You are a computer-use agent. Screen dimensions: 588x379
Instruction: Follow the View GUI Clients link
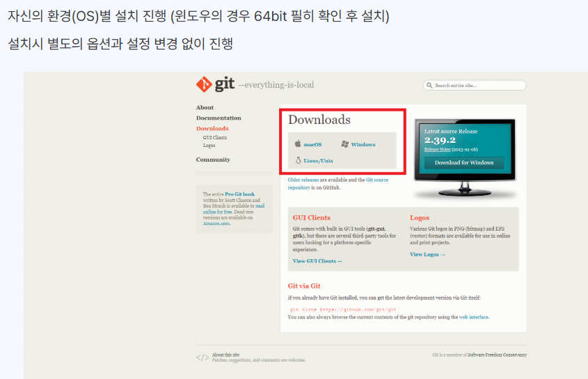(x=317, y=261)
